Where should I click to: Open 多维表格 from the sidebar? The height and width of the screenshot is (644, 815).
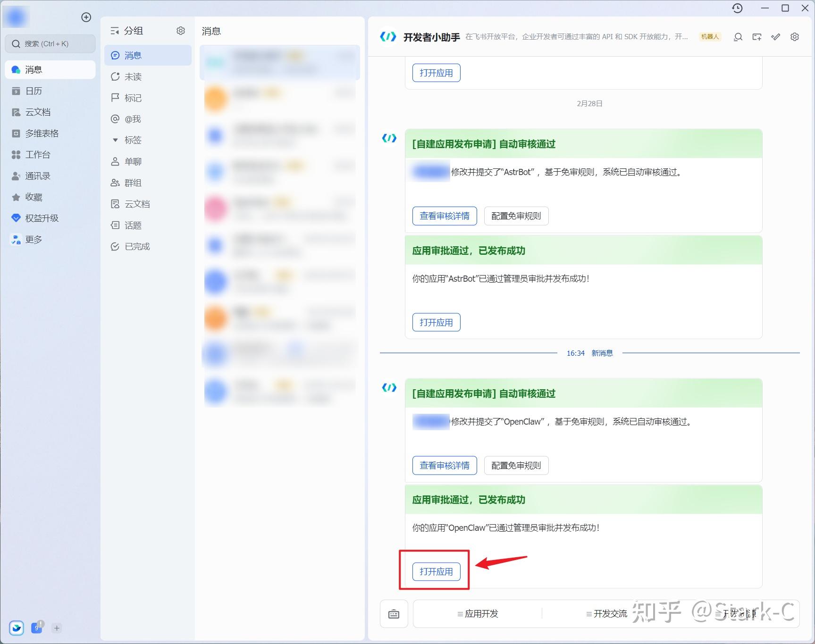click(x=50, y=134)
